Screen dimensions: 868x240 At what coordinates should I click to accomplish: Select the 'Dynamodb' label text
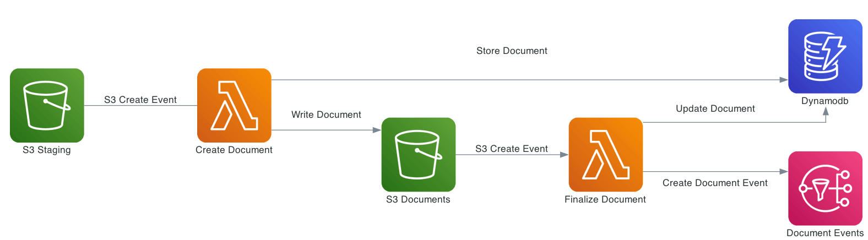pos(825,101)
